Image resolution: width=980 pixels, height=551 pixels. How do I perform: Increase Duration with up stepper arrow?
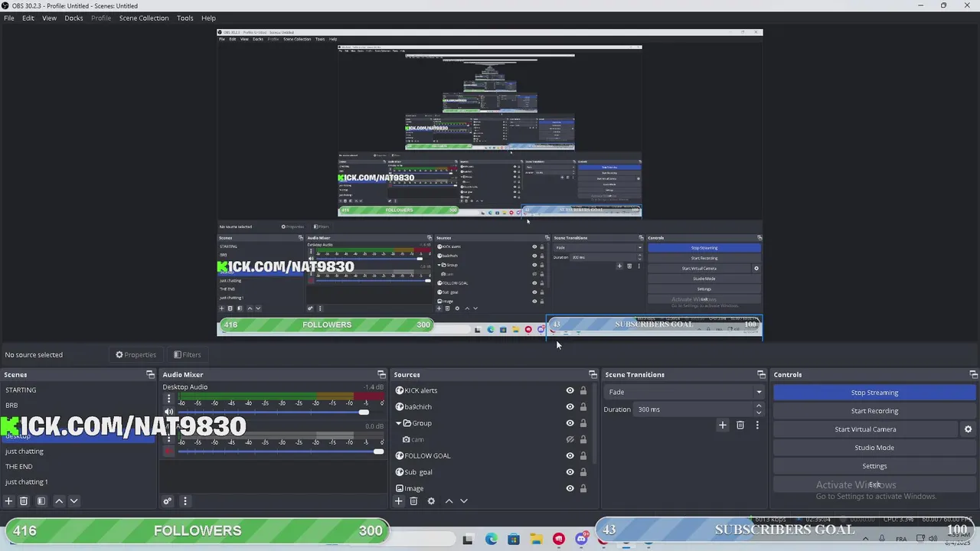[759, 406]
